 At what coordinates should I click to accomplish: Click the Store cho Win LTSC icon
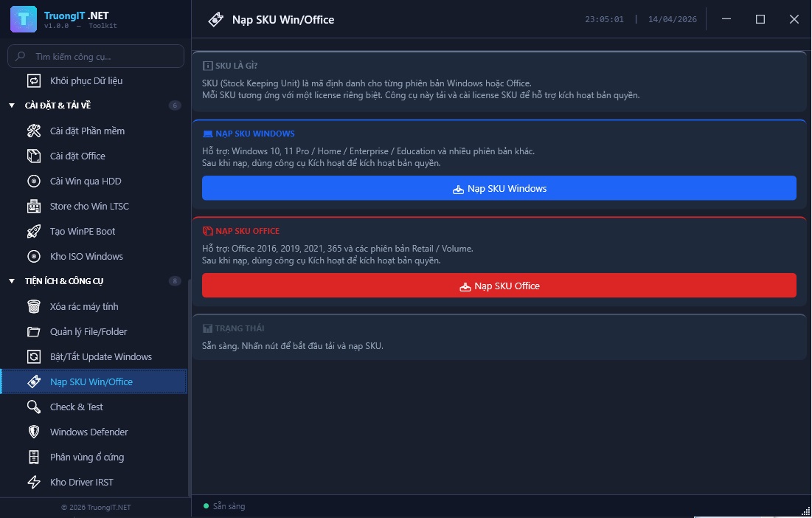pos(34,207)
